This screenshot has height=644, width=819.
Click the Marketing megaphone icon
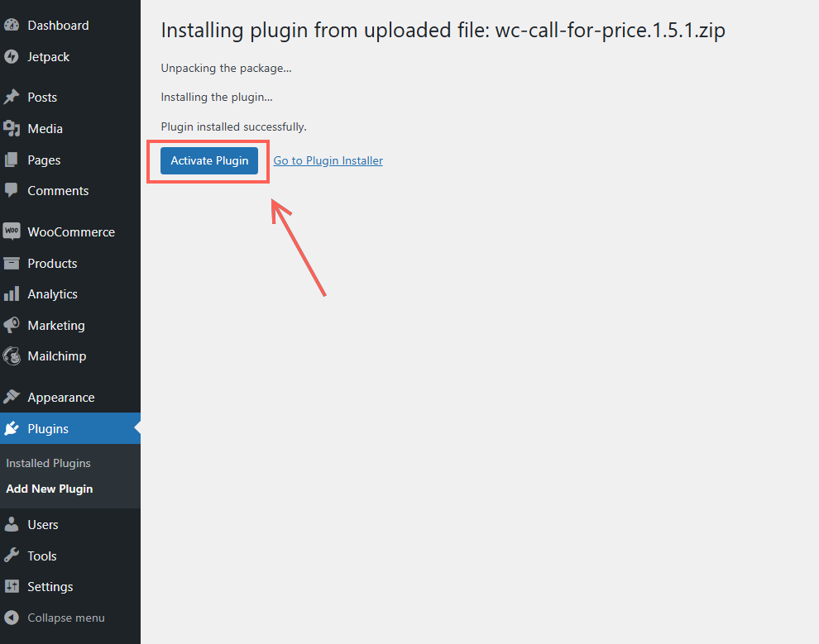tap(12, 325)
